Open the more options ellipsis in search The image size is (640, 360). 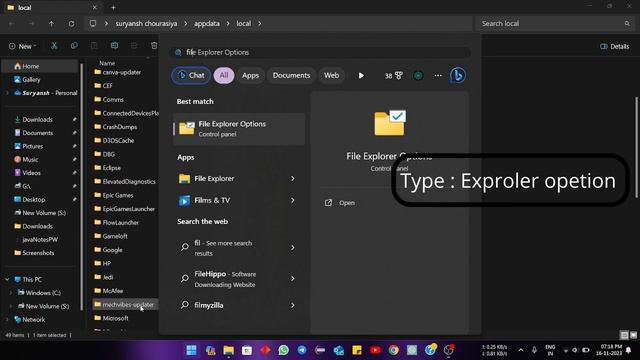click(438, 76)
